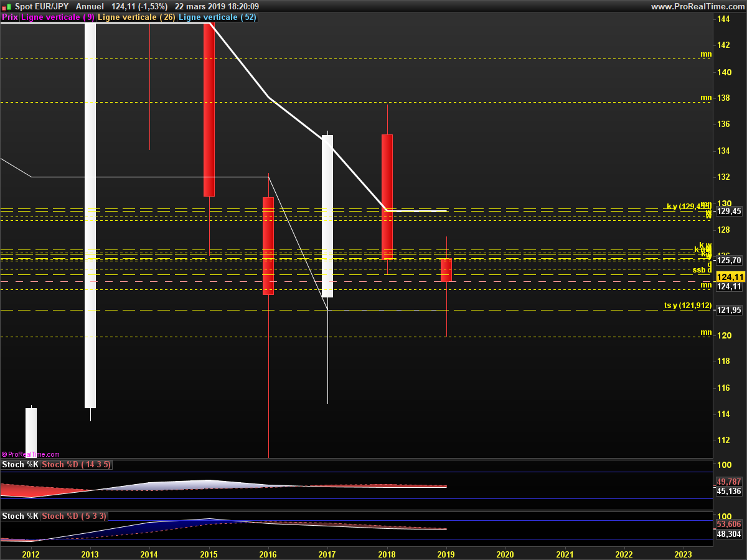Click the © ProRealTime.com watermark link
Image resolution: width=747 pixels, height=560 pixels.
31,454
